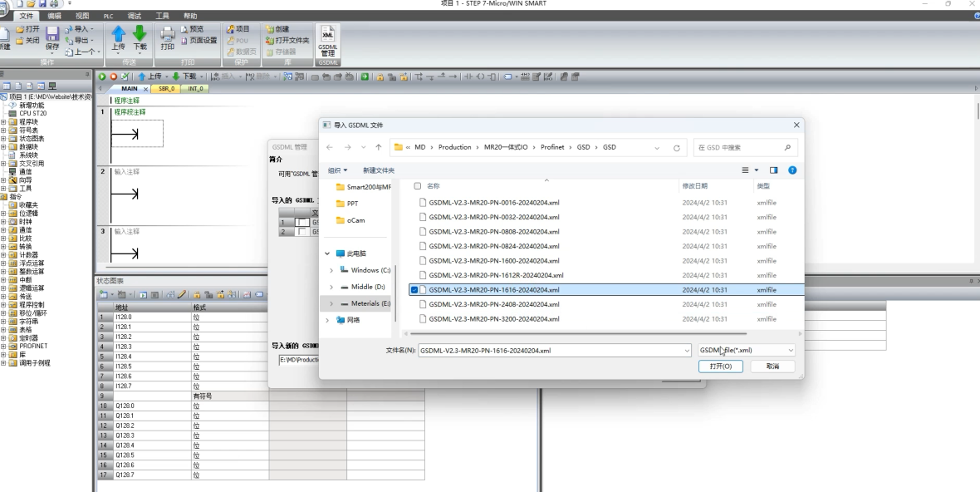980x492 pixels.
Task: Click the I128.0 address cell in 状态图表
Action: tap(152, 317)
